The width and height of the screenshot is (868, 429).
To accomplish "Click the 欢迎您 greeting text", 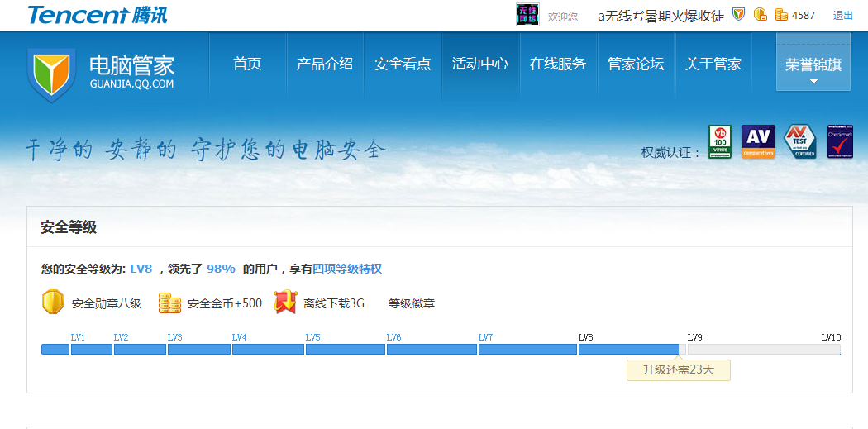I will pyautogui.click(x=563, y=17).
